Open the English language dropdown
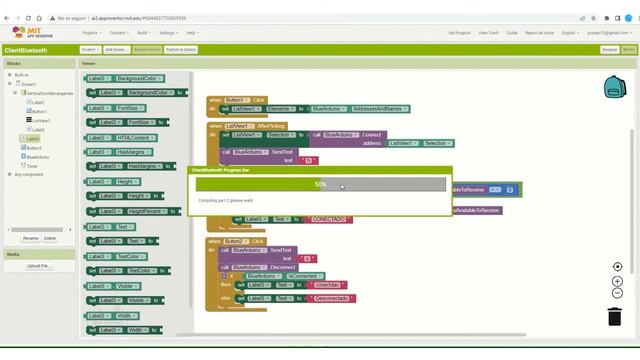 570,33
